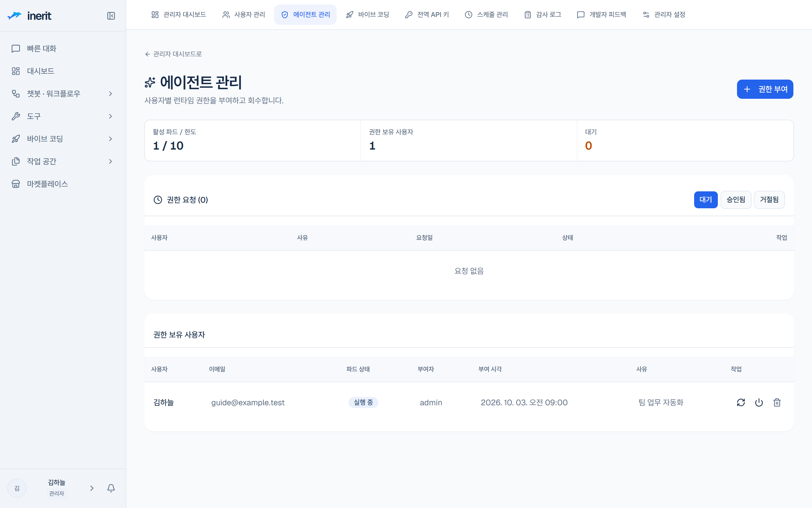Click the 권한 부여 button
The height and width of the screenshot is (508, 812).
(x=765, y=89)
